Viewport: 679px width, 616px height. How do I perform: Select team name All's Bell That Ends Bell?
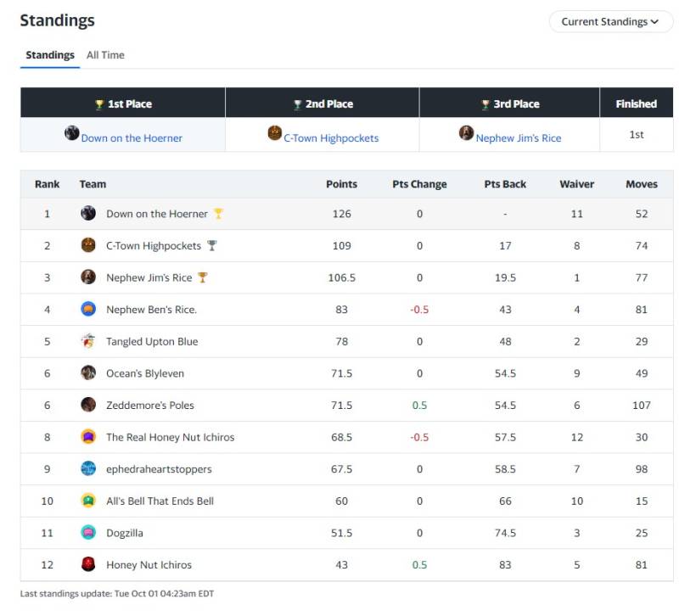160,501
